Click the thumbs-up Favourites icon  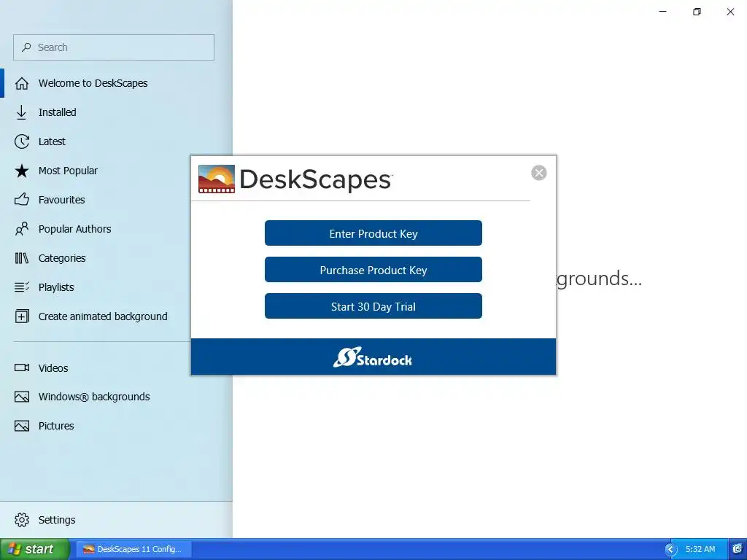click(21, 200)
